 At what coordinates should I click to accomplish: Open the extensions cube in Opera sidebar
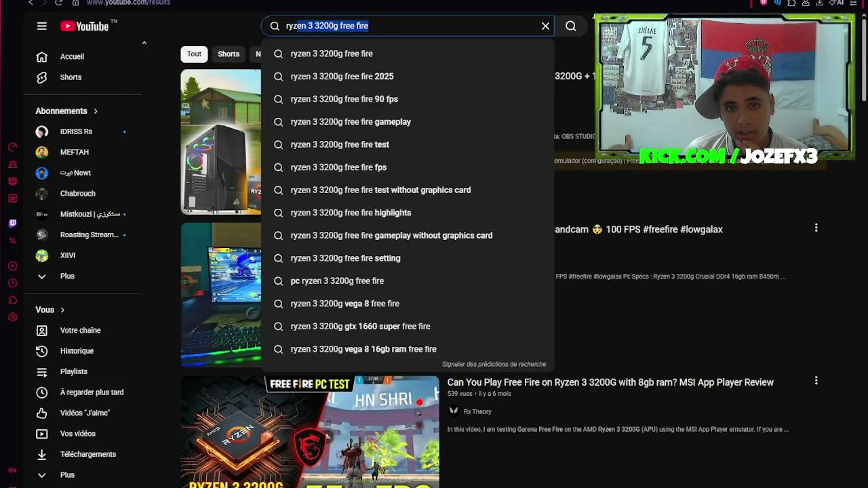(12, 300)
